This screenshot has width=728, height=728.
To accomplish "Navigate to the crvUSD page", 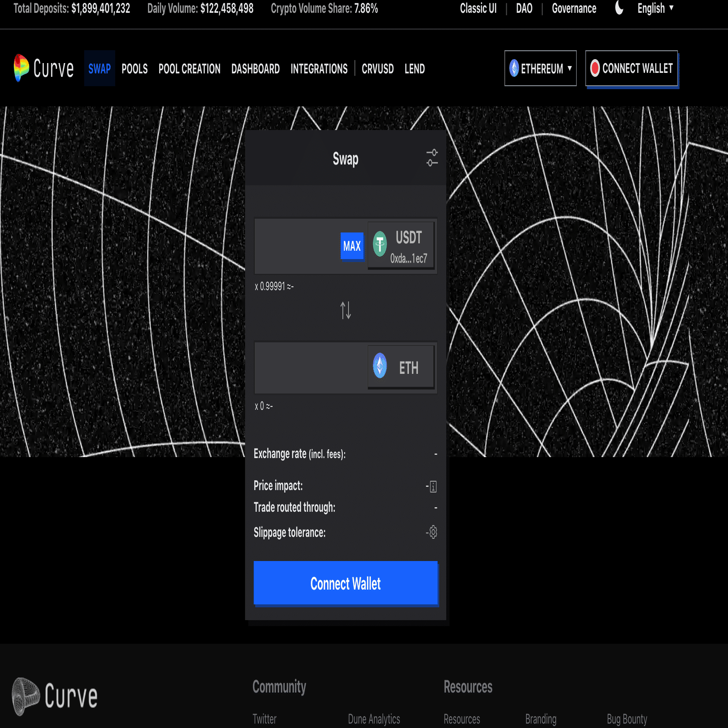I will pyautogui.click(x=378, y=68).
